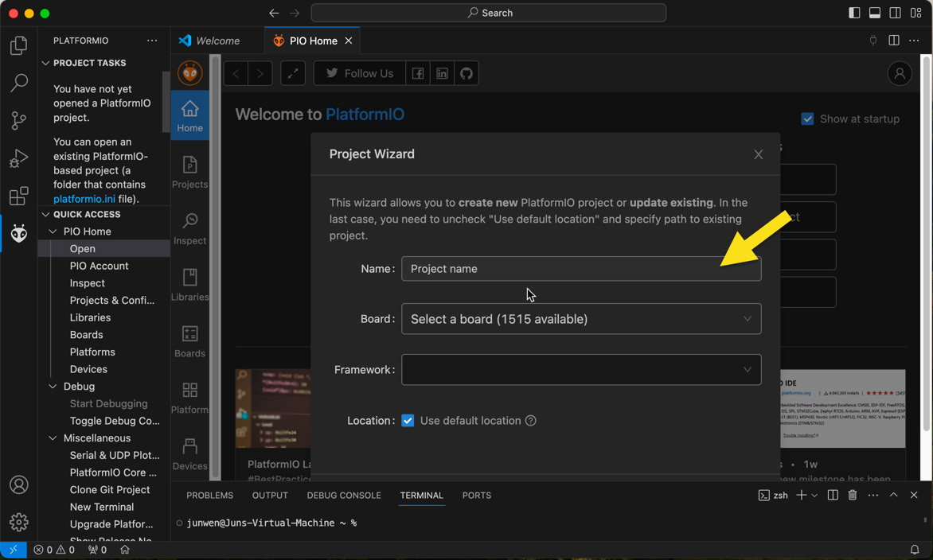Open the Explorer view in activity bar
Screen dimensions: 933x560
pyautogui.click(x=18, y=45)
